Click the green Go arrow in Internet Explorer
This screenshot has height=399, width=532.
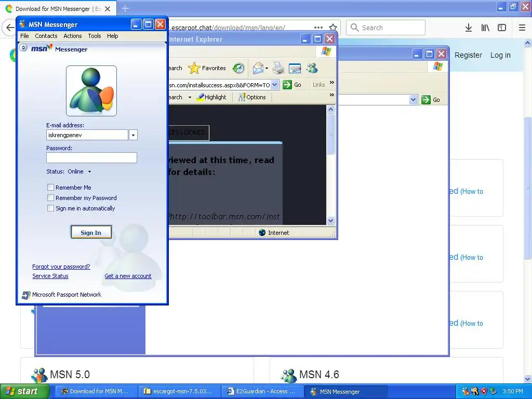287,85
